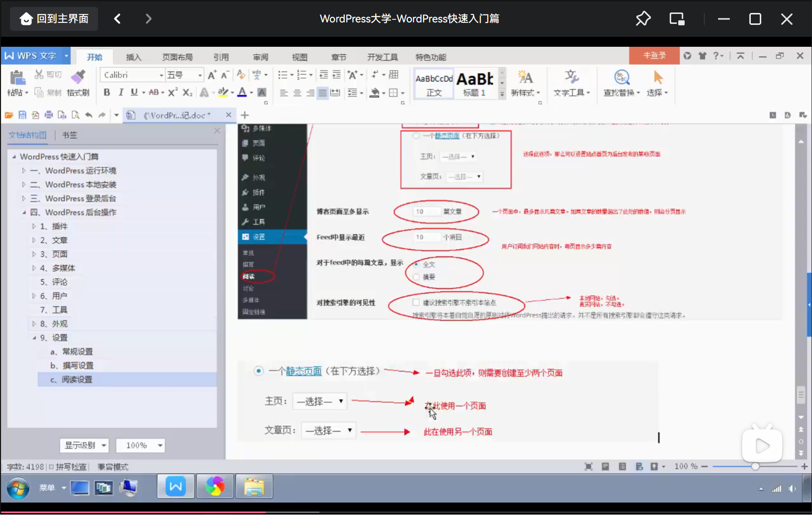812x515 pixels.
Task: Toggle Italic formatting
Action: pyautogui.click(x=120, y=93)
